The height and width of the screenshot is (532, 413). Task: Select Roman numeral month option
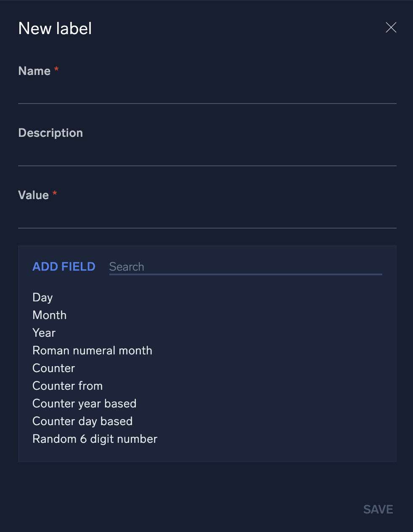click(92, 350)
